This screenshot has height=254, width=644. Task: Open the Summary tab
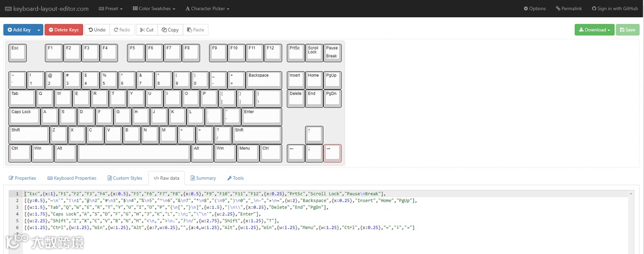pos(203,178)
